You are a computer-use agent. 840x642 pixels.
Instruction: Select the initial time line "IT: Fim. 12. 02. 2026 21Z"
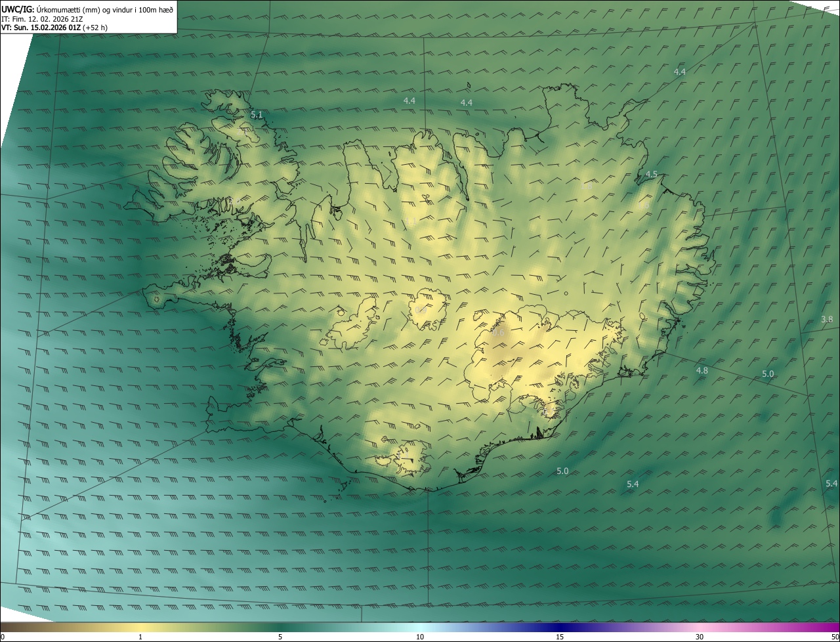[x=43, y=18]
